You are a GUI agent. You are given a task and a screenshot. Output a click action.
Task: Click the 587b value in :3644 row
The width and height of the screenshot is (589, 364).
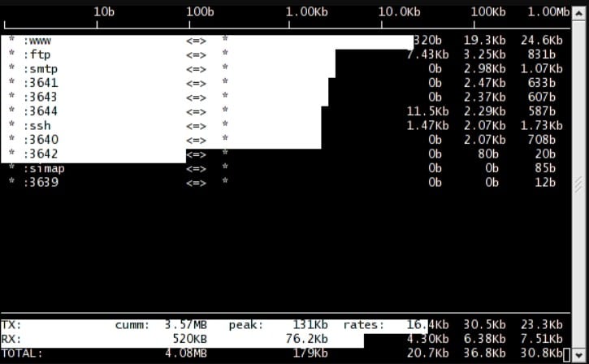[542, 111]
